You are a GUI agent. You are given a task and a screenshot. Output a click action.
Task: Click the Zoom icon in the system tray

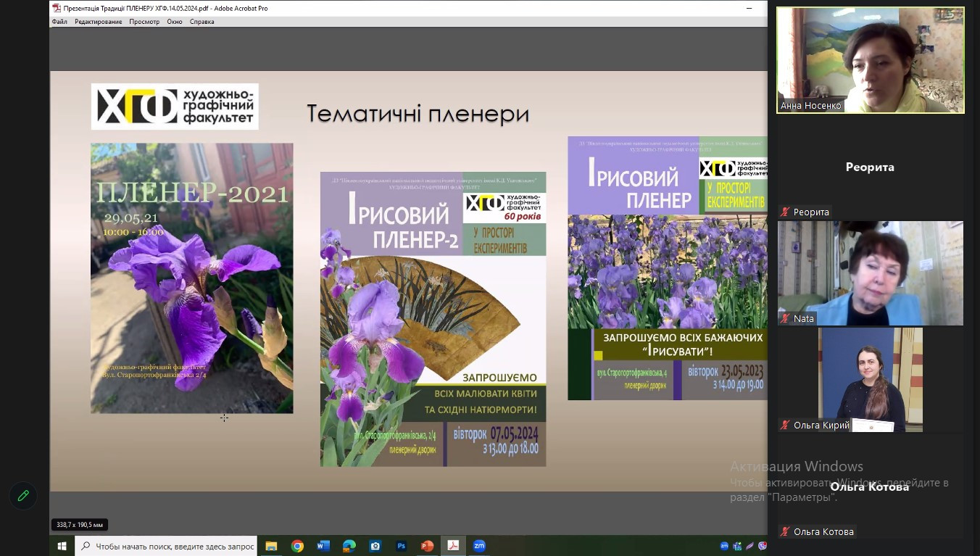(724, 546)
